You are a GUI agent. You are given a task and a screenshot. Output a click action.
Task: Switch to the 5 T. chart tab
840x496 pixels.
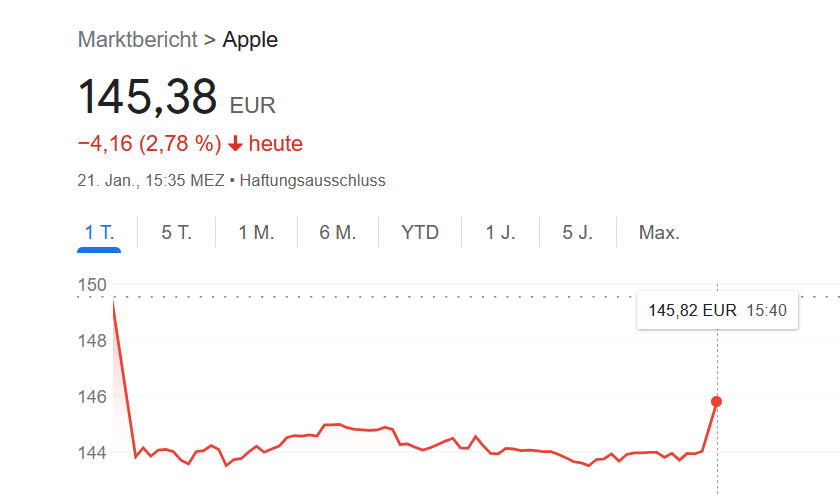[x=176, y=232]
